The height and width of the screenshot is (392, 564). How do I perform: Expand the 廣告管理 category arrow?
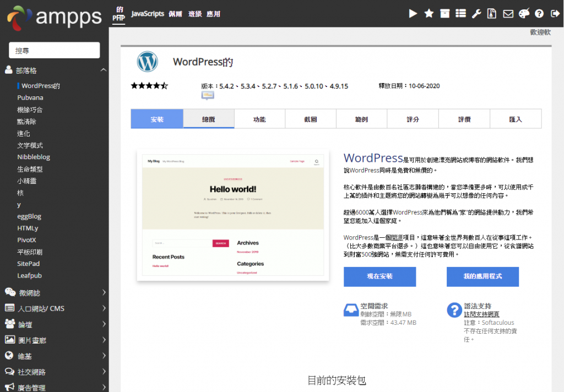(x=104, y=388)
